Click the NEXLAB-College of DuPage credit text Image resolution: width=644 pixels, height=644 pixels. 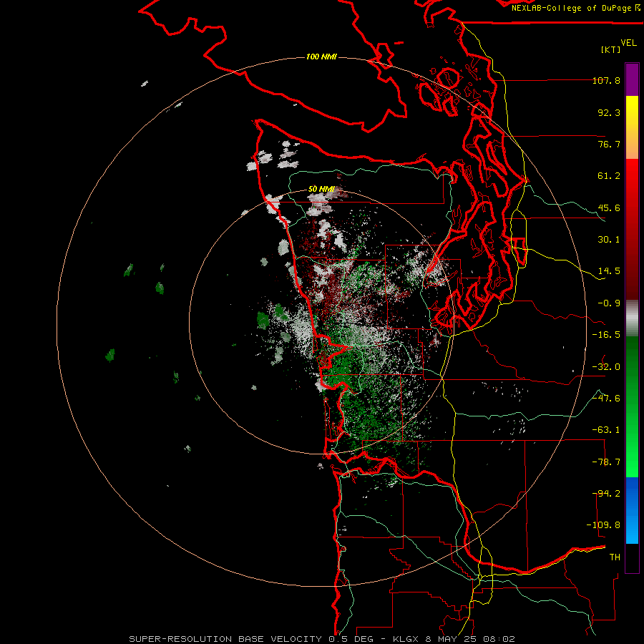tap(571, 8)
